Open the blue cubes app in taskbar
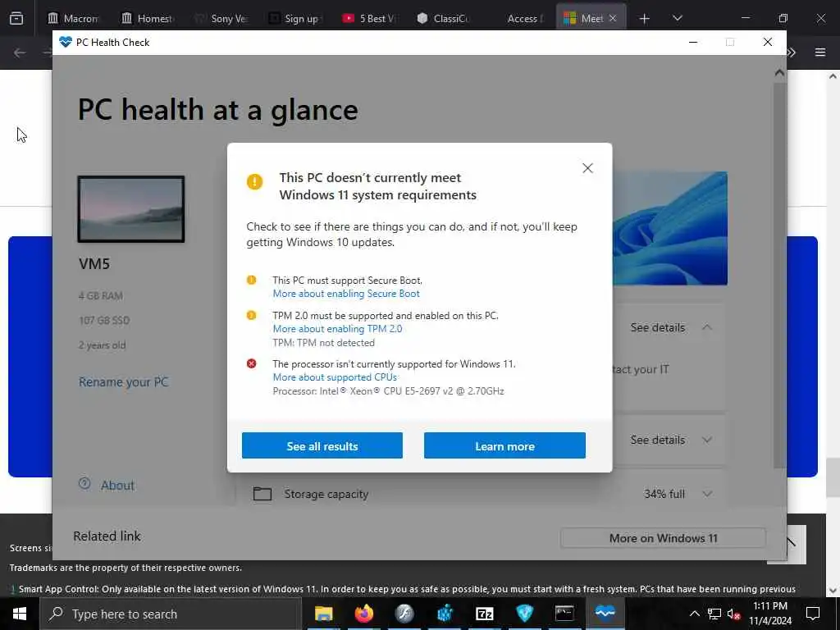 445,614
